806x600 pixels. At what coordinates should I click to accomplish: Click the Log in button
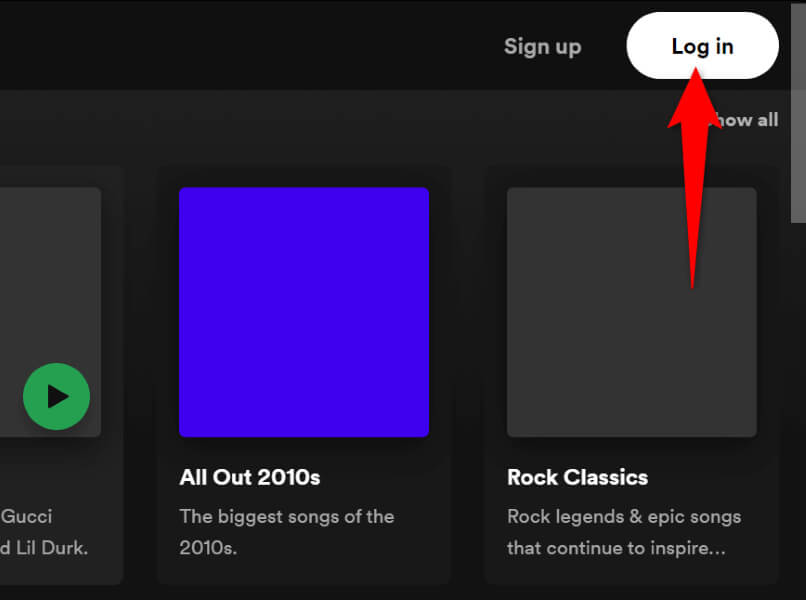click(702, 46)
